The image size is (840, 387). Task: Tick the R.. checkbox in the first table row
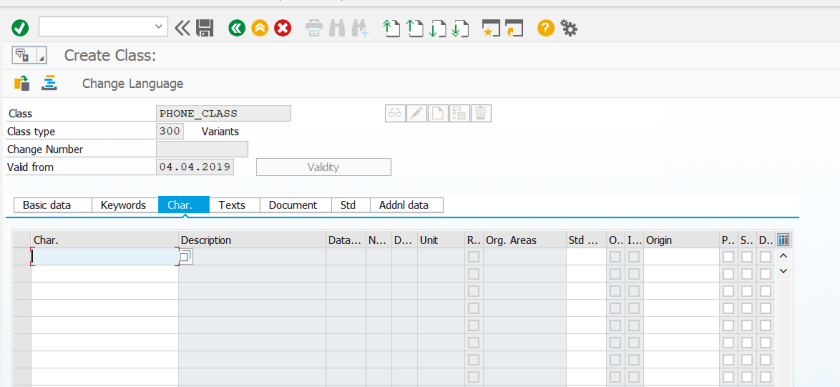(x=474, y=257)
